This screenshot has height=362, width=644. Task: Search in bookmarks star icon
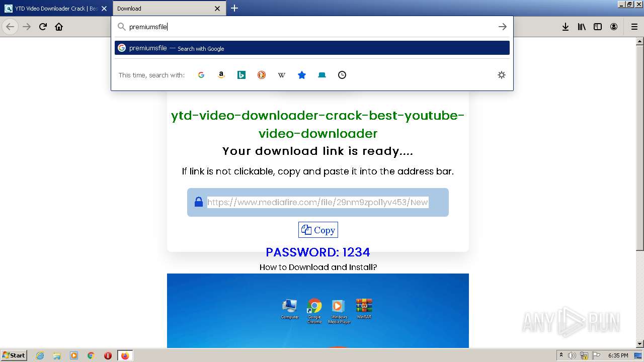302,75
